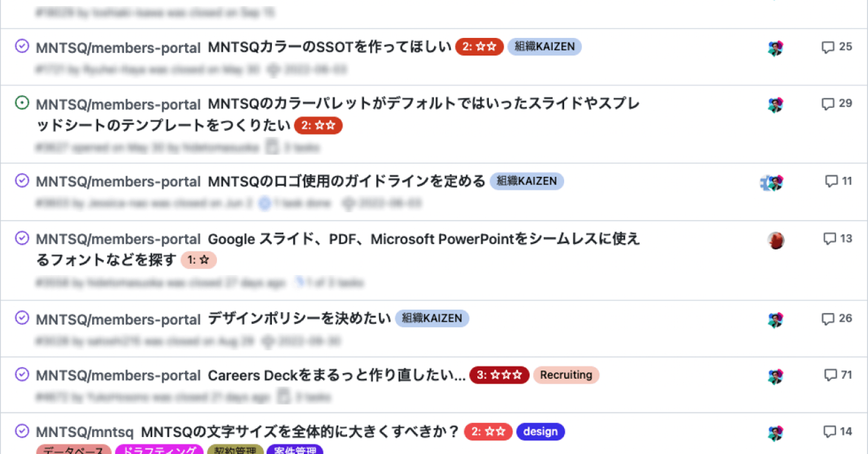
Task: Click the "3: ☆☆☆" priority label
Action: click(x=499, y=375)
